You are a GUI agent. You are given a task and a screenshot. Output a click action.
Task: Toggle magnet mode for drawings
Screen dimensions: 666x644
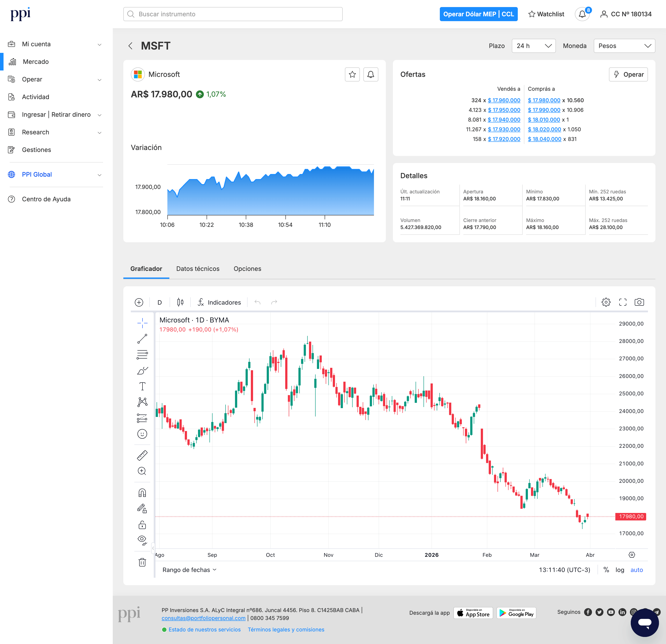(142, 493)
